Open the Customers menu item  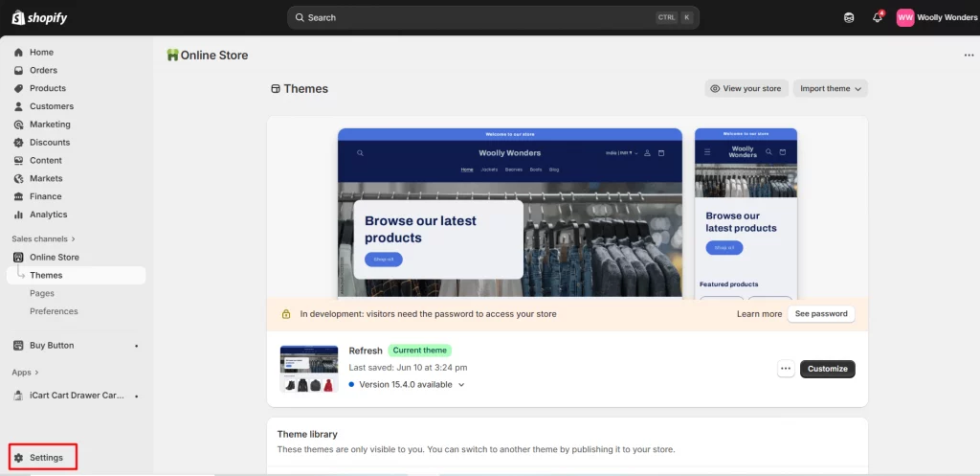(52, 106)
